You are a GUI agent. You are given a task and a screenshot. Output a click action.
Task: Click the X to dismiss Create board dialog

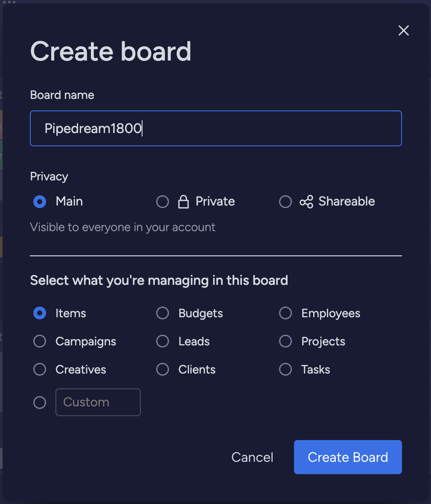(403, 30)
